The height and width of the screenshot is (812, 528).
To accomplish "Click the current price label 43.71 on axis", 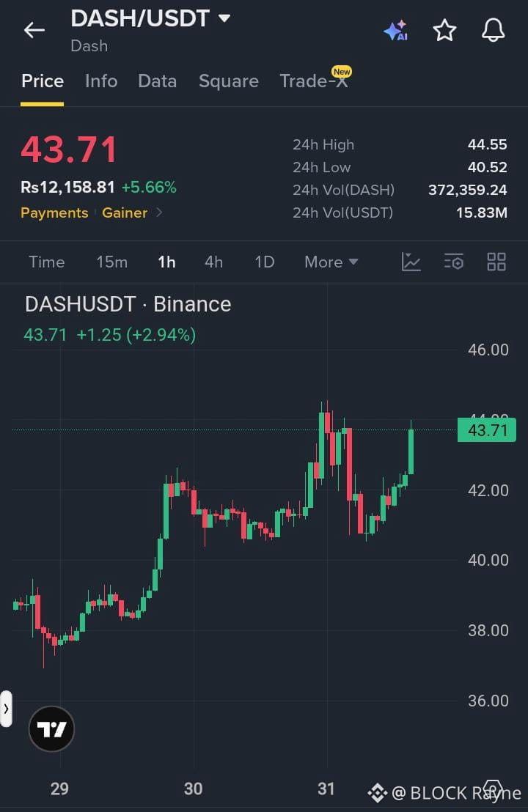I will 486,430.
